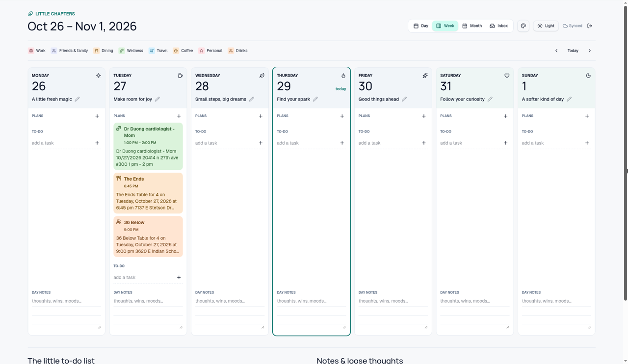Add a plan to Tuesday 27

click(x=179, y=116)
